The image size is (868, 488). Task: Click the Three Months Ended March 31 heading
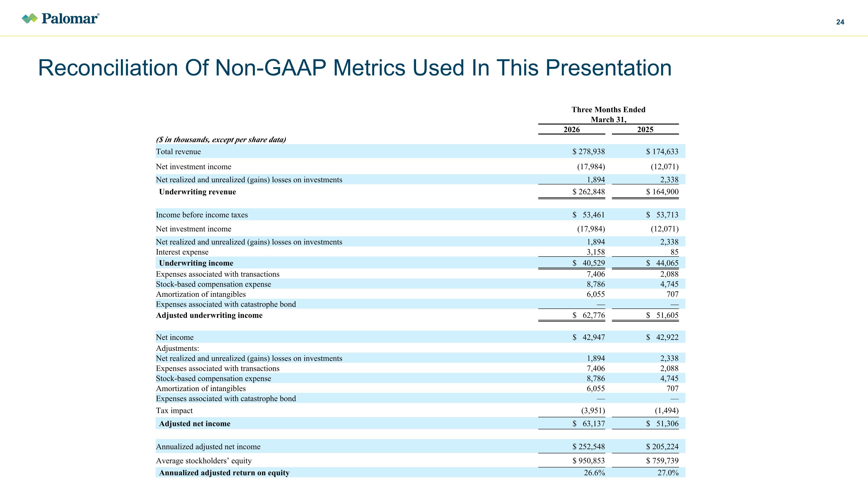(608, 115)
